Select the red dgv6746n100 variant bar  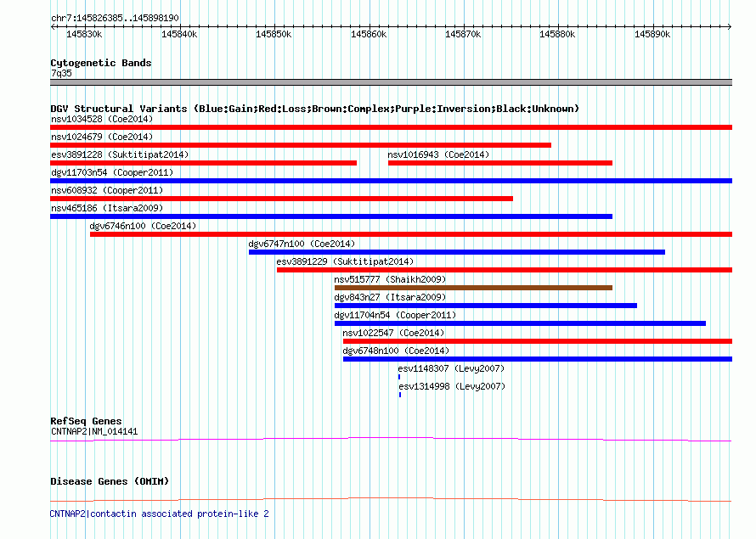pyautogui.click(x=411, y=234)
